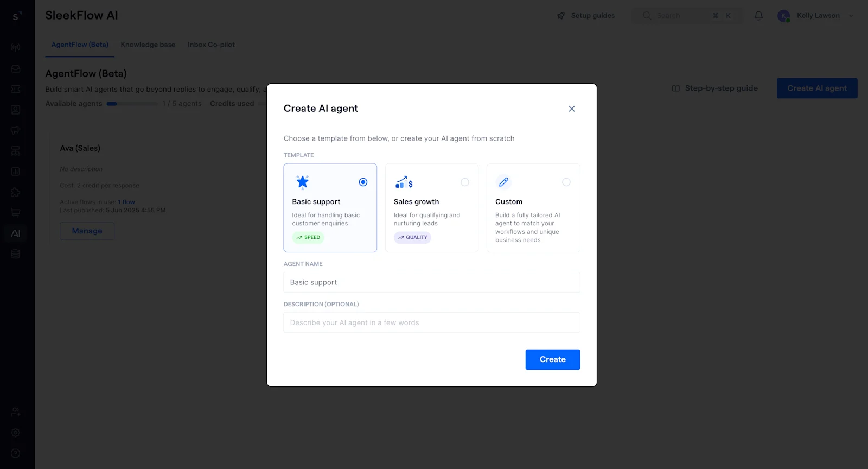Click the Create button in the dialog

coord(553,359)
